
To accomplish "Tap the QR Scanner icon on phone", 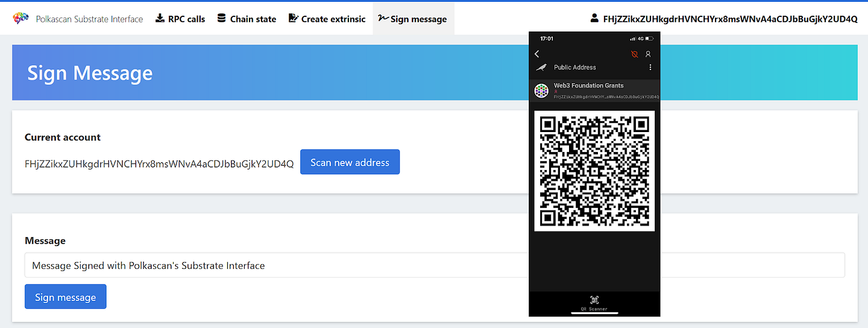I will [x=594, y=300].
